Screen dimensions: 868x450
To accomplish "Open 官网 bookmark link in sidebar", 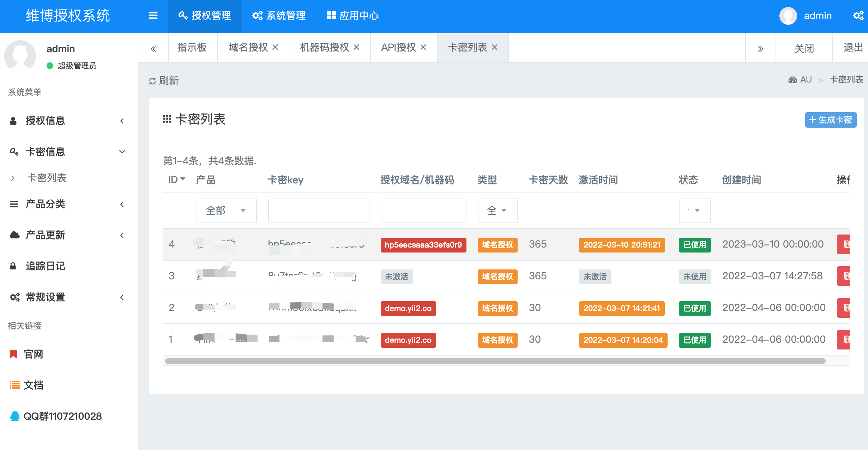I will [33, 354].
